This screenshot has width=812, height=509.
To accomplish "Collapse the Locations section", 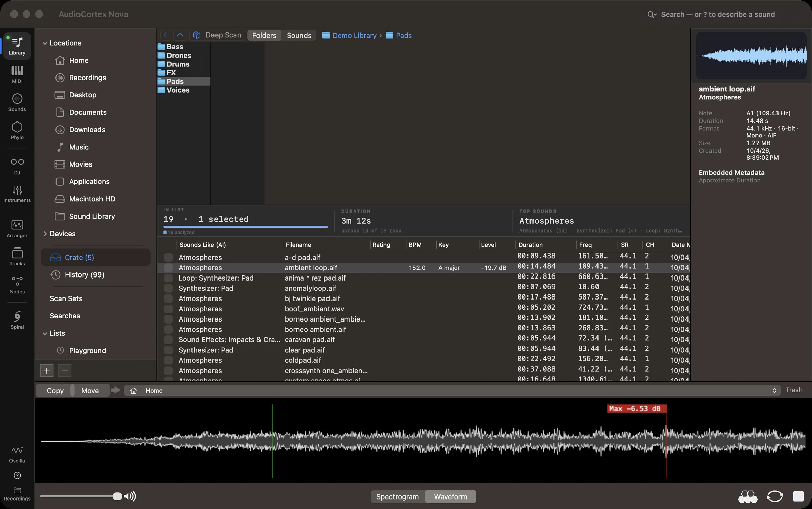I will (x=45, y=43).
